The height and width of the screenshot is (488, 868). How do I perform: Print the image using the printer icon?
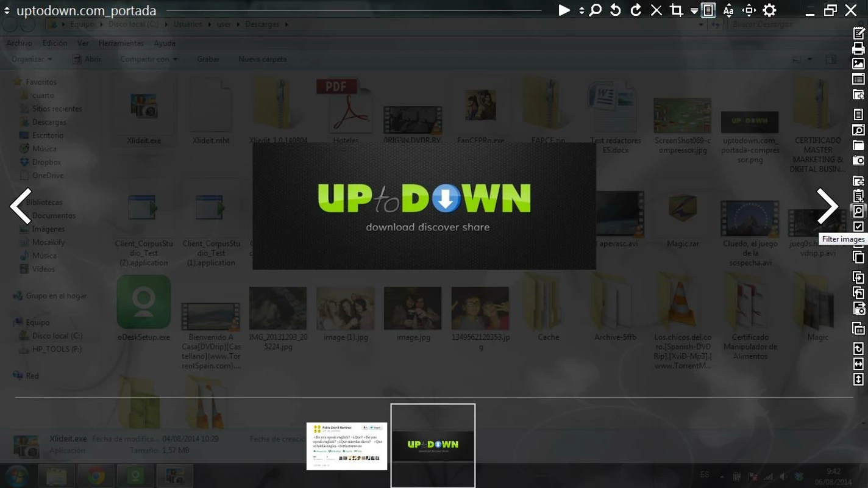(x=858, y=48)
